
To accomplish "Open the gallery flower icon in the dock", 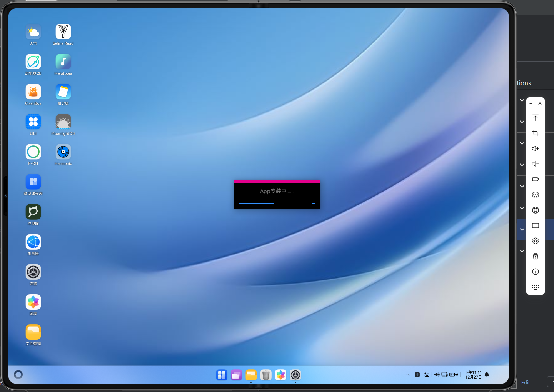I will pos(280,375).
